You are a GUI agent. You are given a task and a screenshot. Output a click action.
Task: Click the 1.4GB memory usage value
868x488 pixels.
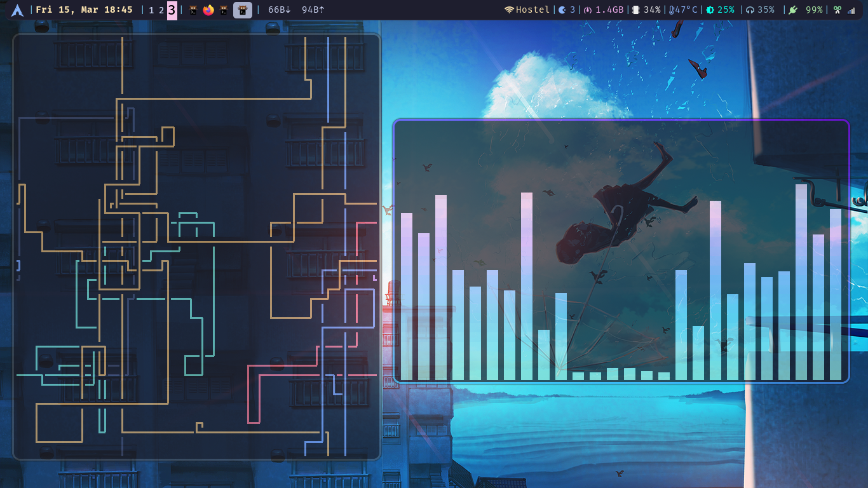(x=609, y=10)
